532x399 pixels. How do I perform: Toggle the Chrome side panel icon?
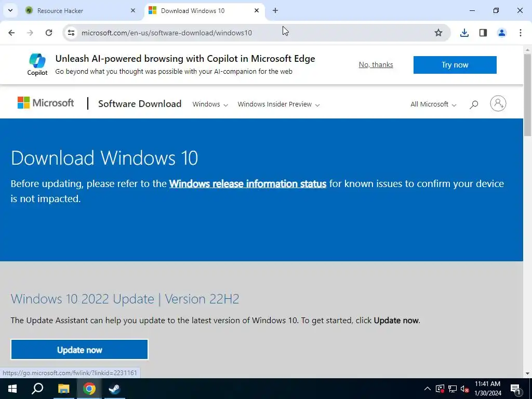tap(483, 33)
